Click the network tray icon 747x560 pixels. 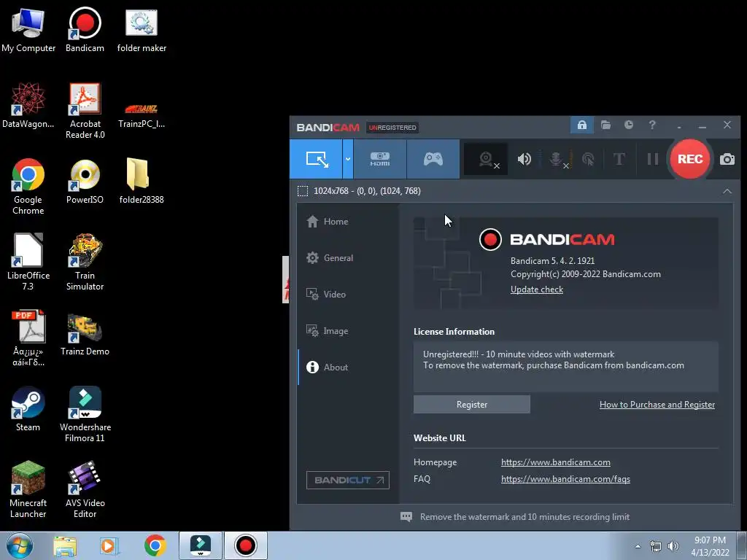pos(656,546)
